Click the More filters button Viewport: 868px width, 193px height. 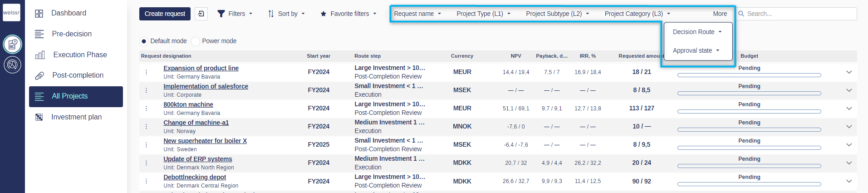pos(720,14)
